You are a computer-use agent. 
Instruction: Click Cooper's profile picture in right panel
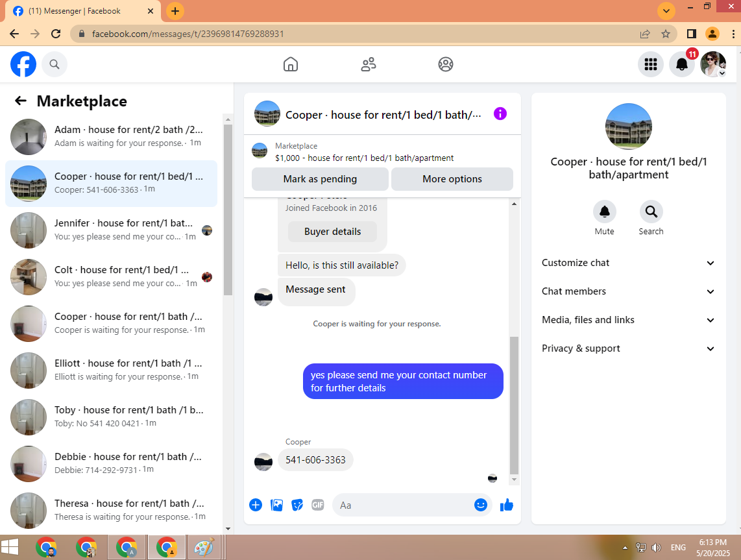(x=629, y=127)
